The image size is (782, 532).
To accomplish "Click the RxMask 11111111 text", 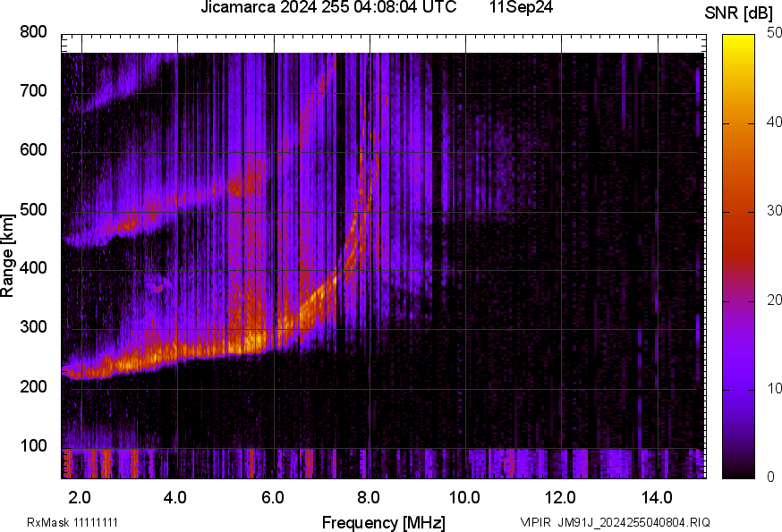I will click(x=72, y=522).
